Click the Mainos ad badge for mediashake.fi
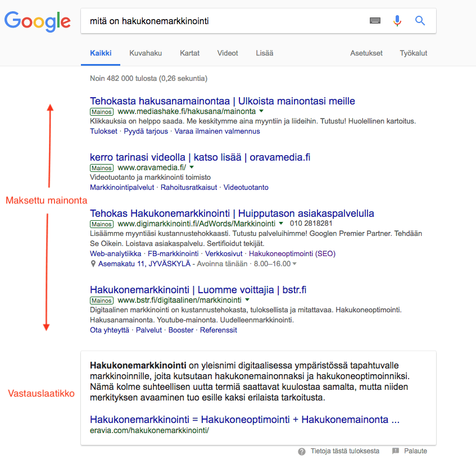The width and height of the screenshot is (476, 464). coord(102,112)
